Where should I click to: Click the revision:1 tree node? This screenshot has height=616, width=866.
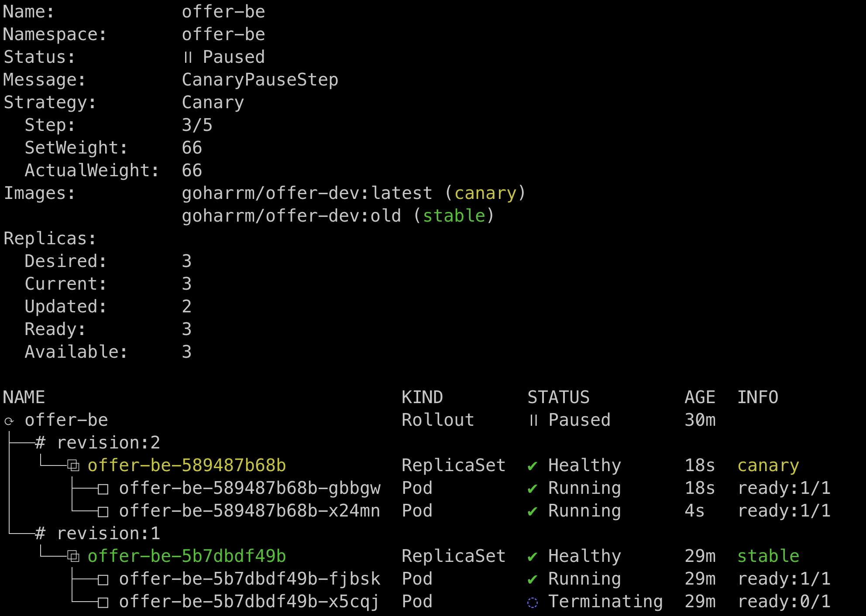[x=108, y=534]
